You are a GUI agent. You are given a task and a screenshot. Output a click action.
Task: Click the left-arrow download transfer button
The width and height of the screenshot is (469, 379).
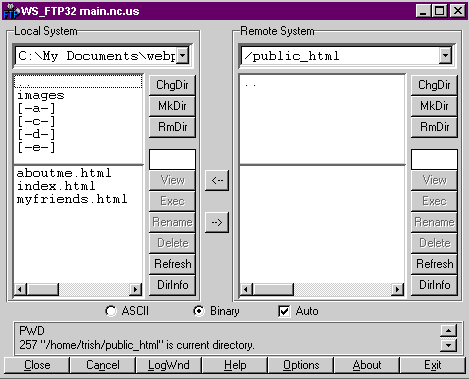coord(217,180)
